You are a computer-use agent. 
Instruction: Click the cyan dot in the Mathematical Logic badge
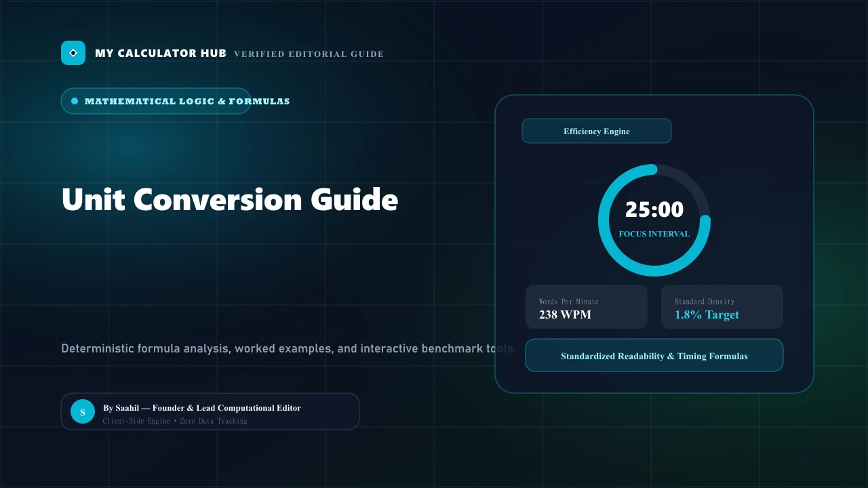[x=75, y=101]
